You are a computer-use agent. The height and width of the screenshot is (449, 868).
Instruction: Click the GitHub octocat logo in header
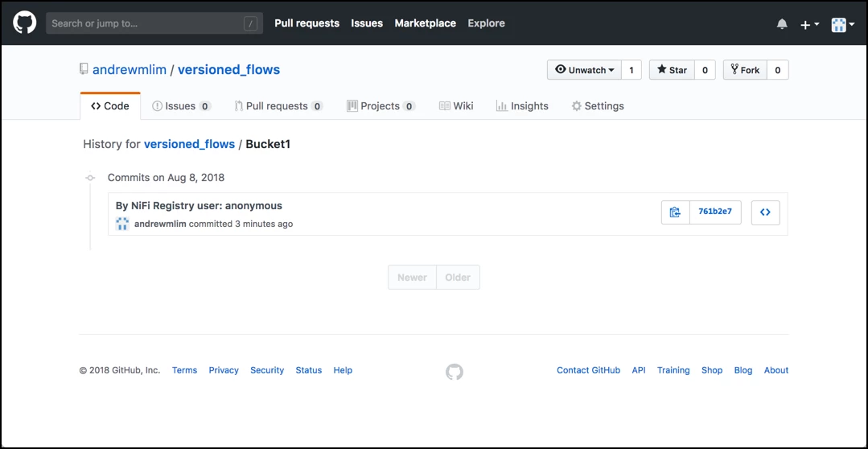(25, 23)
